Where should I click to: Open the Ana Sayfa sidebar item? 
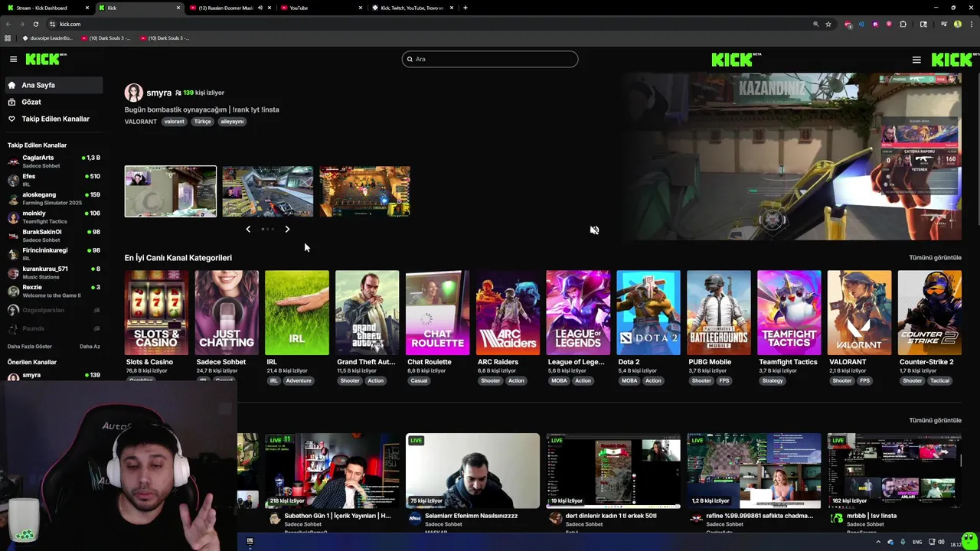[x=54, y=85]
